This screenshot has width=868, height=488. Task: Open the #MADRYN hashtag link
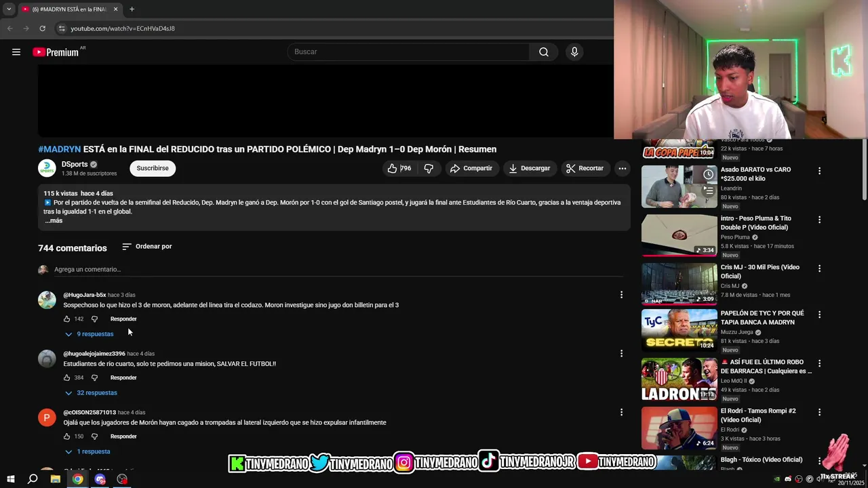point(60,149)
